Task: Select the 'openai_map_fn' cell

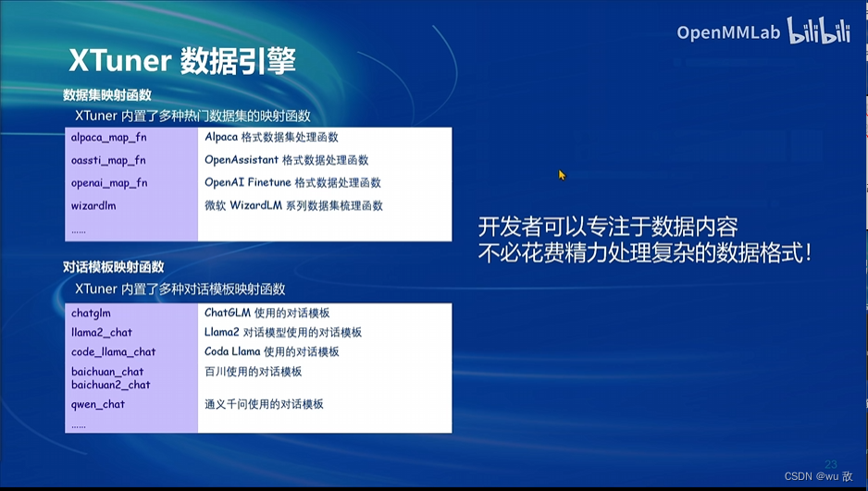Action: click(109, 183)
